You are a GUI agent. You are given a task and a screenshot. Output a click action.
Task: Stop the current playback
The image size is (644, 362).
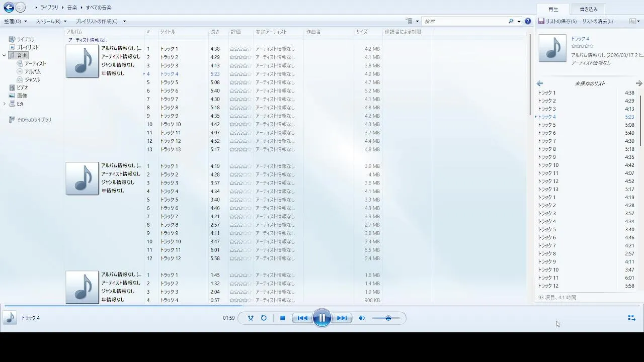283,318
